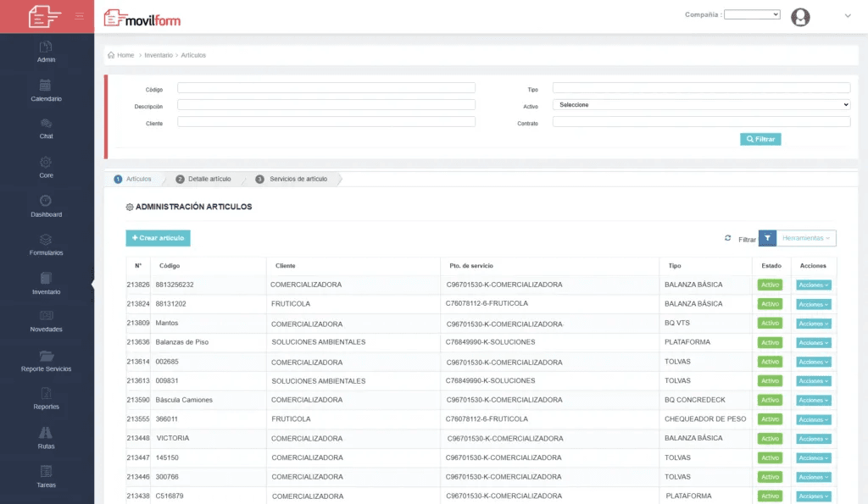Click the Mantos code cell
This screenshot has width=868, height=504.
(x=167, y=323)
